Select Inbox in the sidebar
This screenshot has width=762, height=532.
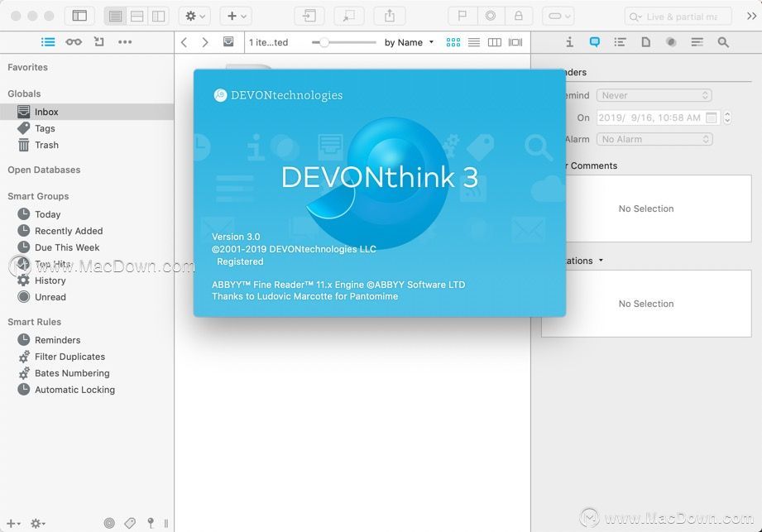(x=87, y=112)
